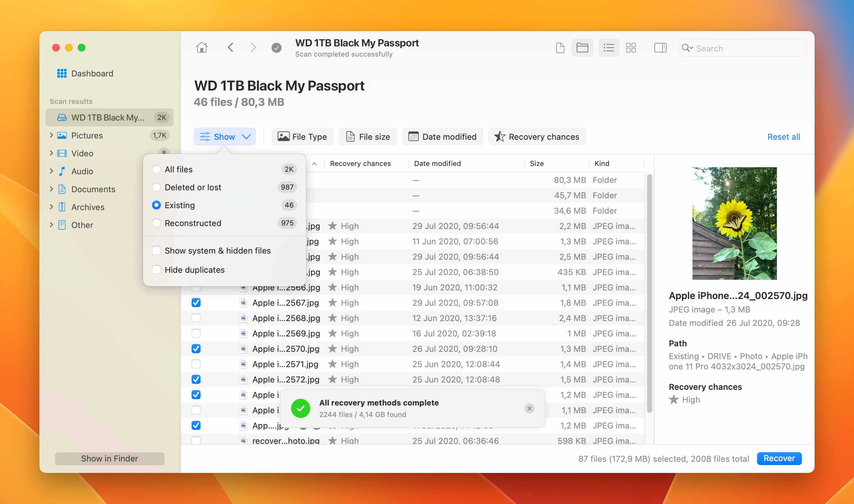Open the Recovery chances filter
Image resolution: width=854 pixels, height=504 pixels.
pyautogui.click(x=537, y=137)
